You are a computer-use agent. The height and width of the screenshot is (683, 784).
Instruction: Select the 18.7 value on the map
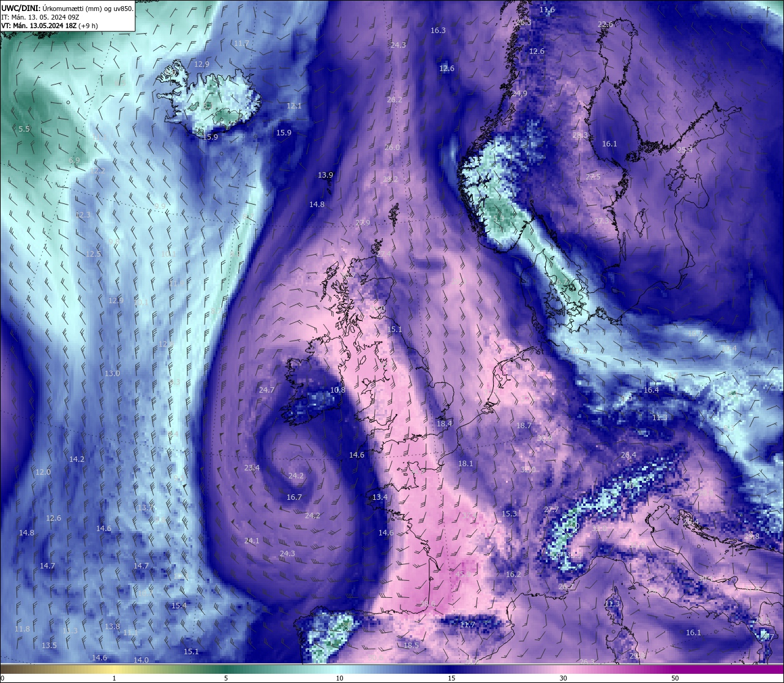pos(524,425)
